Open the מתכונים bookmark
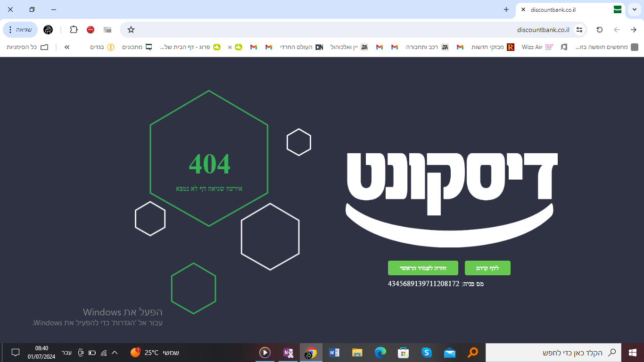This screenshot has width=644, height=362. point(137,47)
